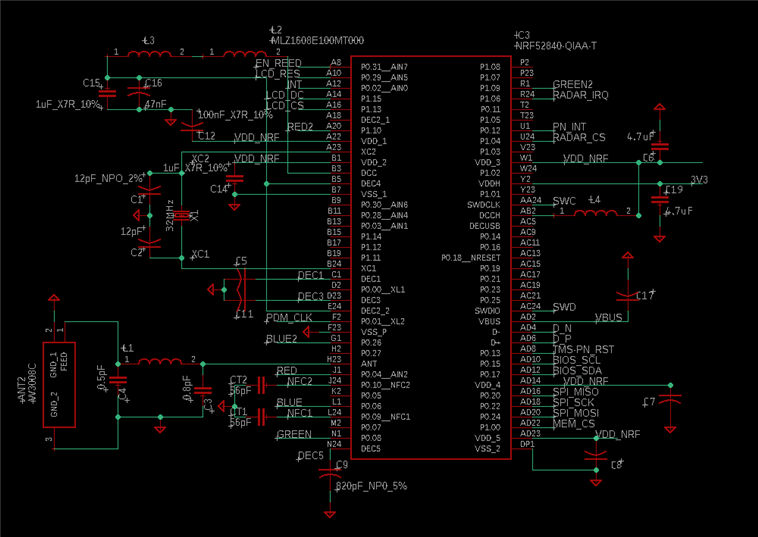Select the PDM_CLK net label
Image resolution: width=758 pixels, height=537 pixels.
click(x=289, y=318)
